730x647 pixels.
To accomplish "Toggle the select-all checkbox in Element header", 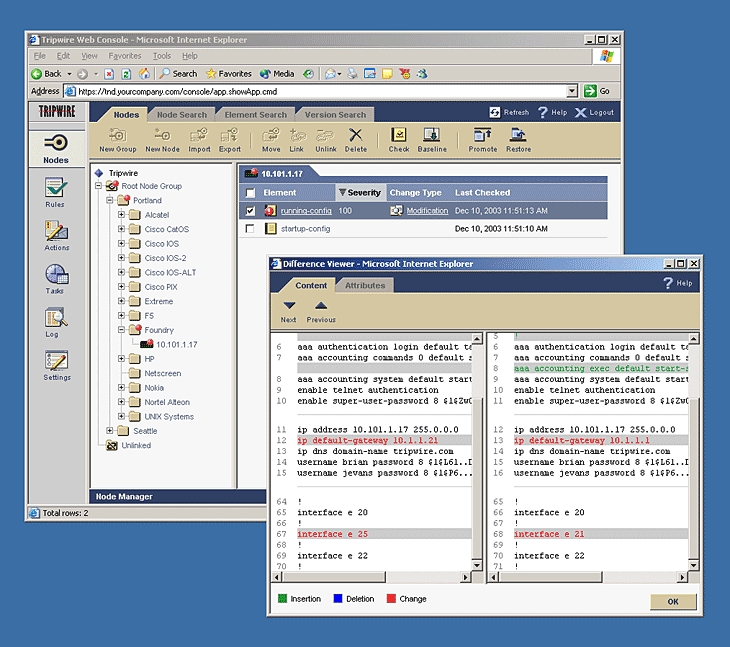I will [250, 193].
